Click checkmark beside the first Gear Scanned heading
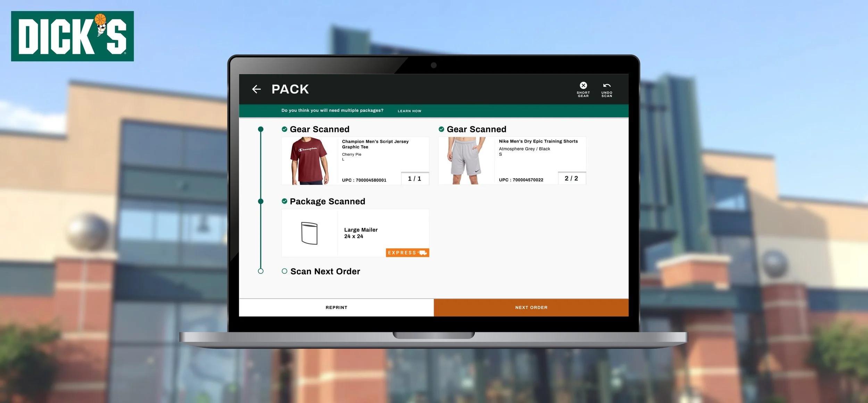Viewport: 868px width, 403px height. coord(284,129)
